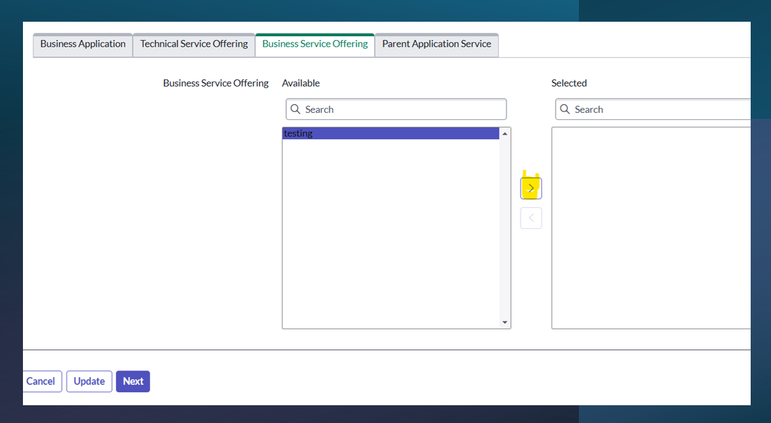Click inside the Selected list box
Viewport: 771px width, 423px height.
tap(651, 228)
